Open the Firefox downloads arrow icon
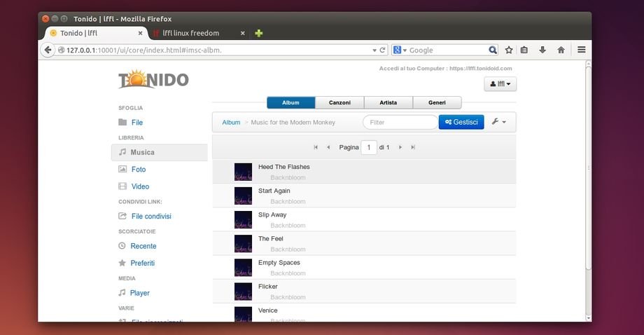Image resolution: width=644 pixels, height=335 pixels. (x=542, y=50)
